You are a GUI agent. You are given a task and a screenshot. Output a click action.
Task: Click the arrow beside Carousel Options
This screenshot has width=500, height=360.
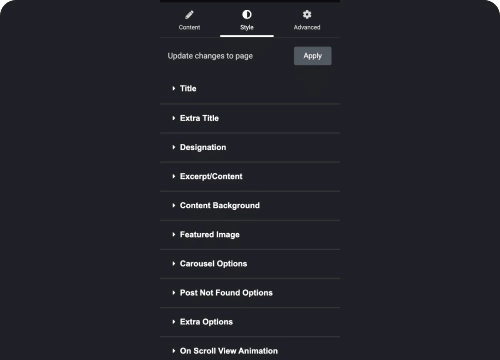coord(174,264)
